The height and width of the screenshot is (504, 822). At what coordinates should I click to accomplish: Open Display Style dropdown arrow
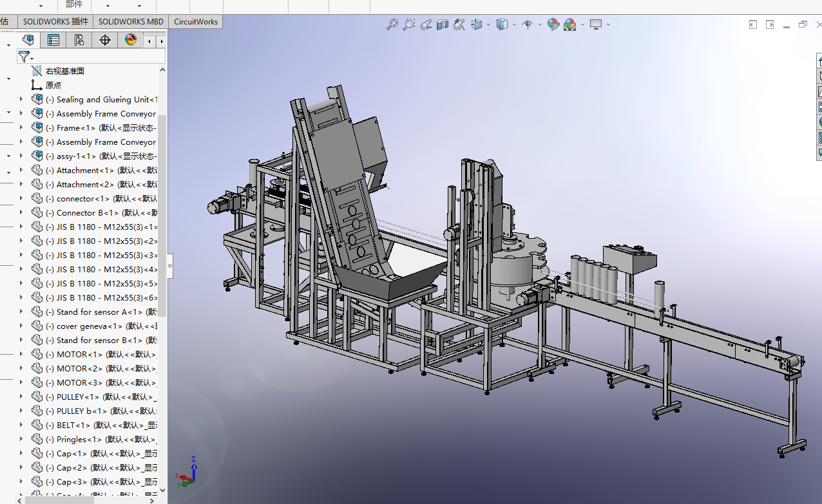514,25
